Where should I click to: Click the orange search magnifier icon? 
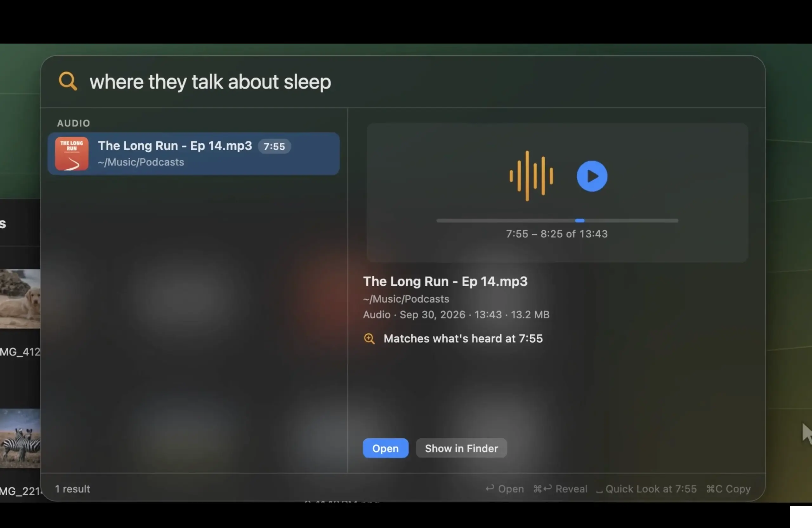[x=68, y=81]
